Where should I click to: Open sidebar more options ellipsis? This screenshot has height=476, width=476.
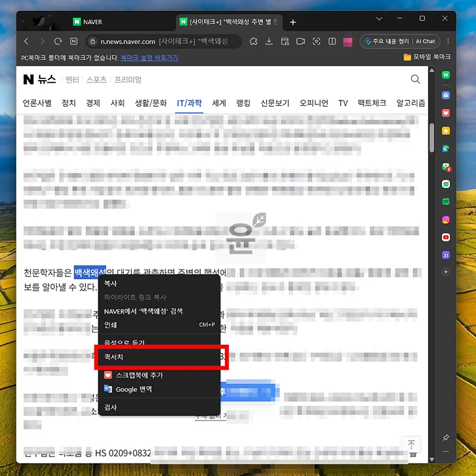pos(445,451)
